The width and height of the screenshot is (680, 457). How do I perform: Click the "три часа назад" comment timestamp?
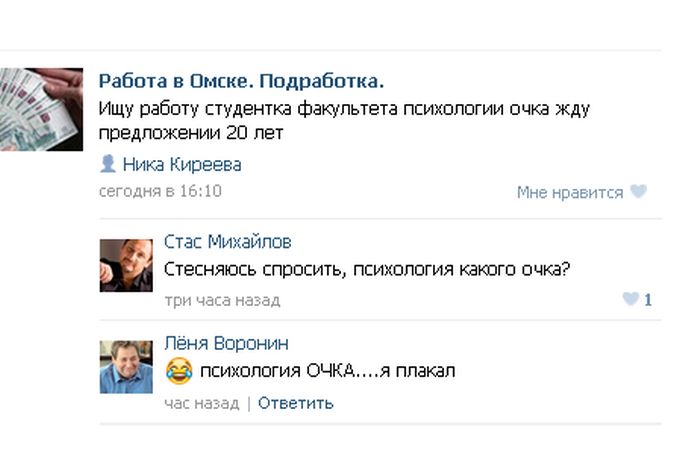tap(222, 299)
